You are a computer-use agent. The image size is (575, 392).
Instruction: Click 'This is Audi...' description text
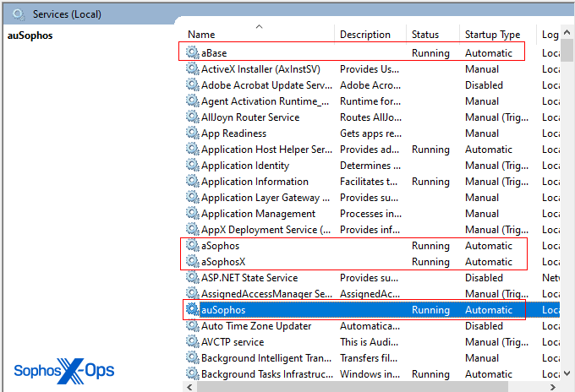369,342
